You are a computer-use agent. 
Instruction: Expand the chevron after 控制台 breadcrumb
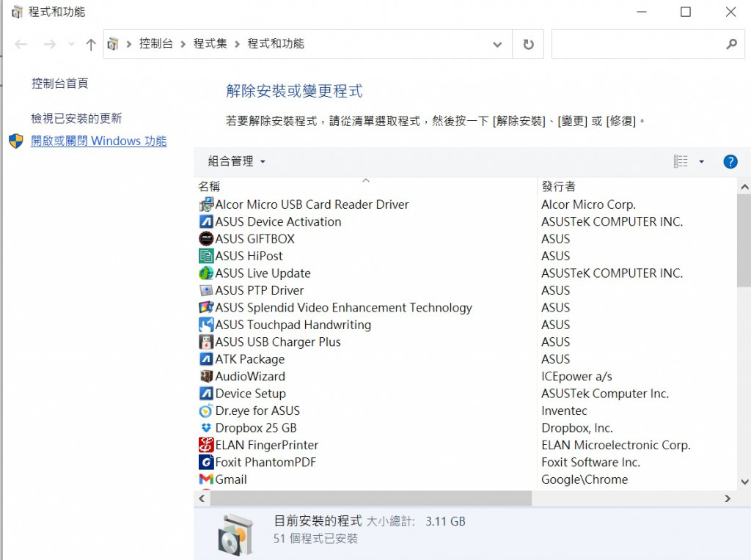coord(183,45)
